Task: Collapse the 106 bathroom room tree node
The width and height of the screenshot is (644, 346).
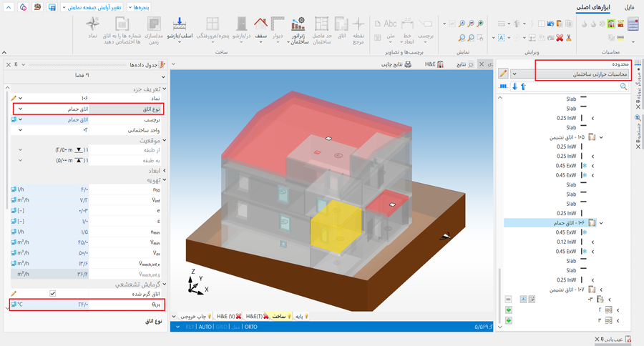Action: (x=600, y=223)
